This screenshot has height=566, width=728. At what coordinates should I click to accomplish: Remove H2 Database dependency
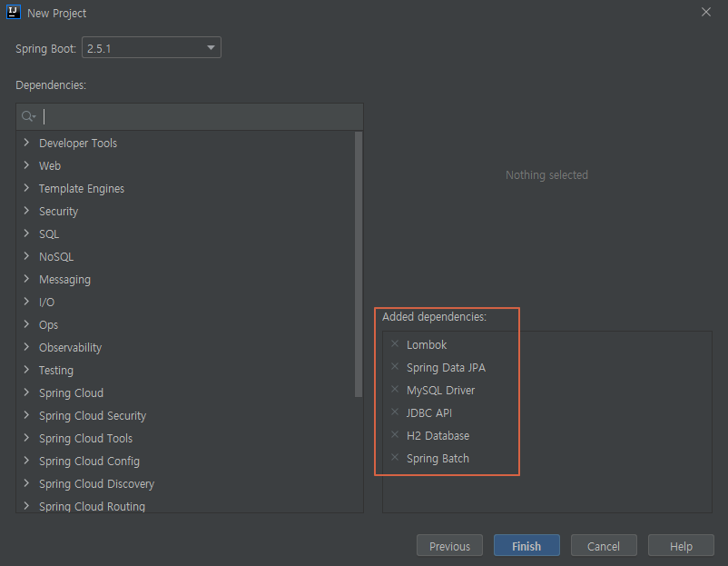[395, 435]
